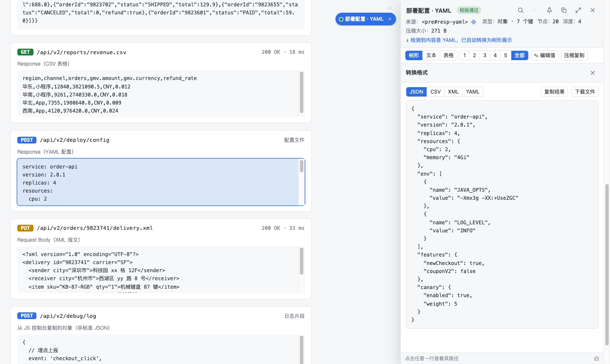610x364 pixels.
Task: Click the 点击任意一行查看其路径 status bar hint
Action: [432, 358]
